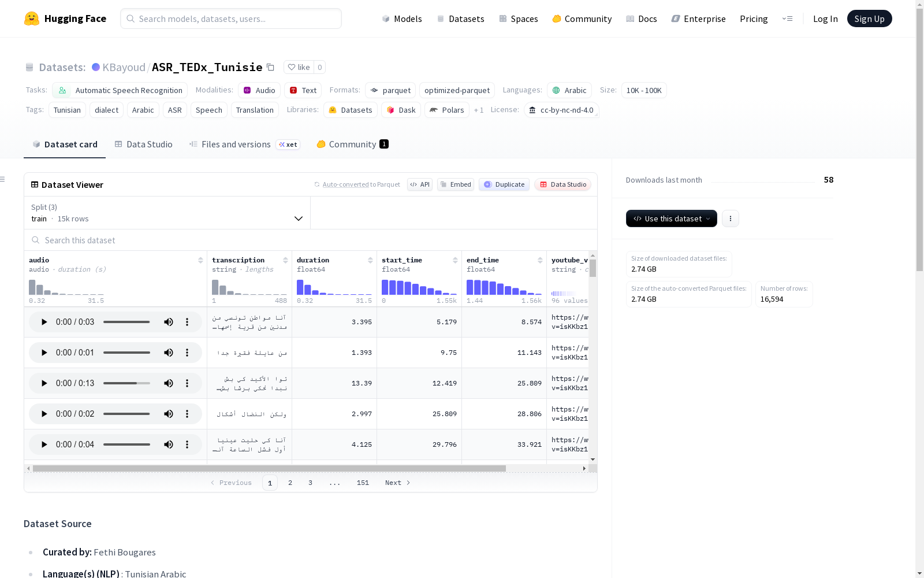Show the +1 additional libraries

pos(479,110)
